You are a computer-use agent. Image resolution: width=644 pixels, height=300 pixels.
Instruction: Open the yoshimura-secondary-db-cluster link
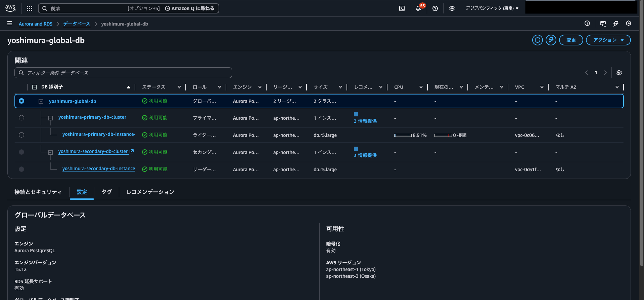point(93,152)
